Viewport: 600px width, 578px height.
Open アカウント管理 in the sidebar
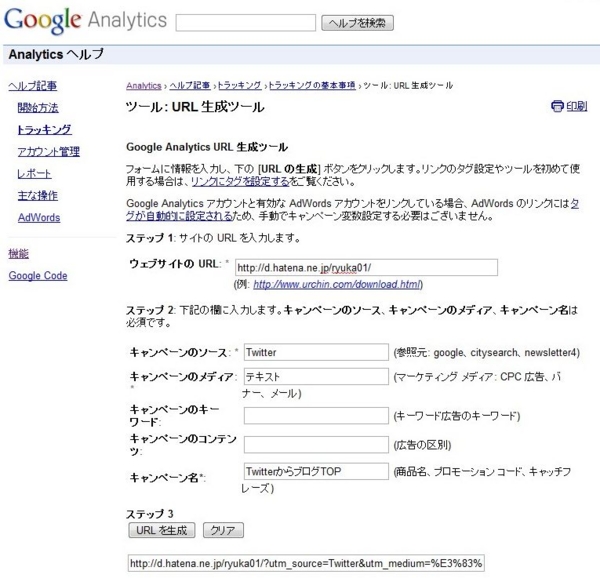49,152
